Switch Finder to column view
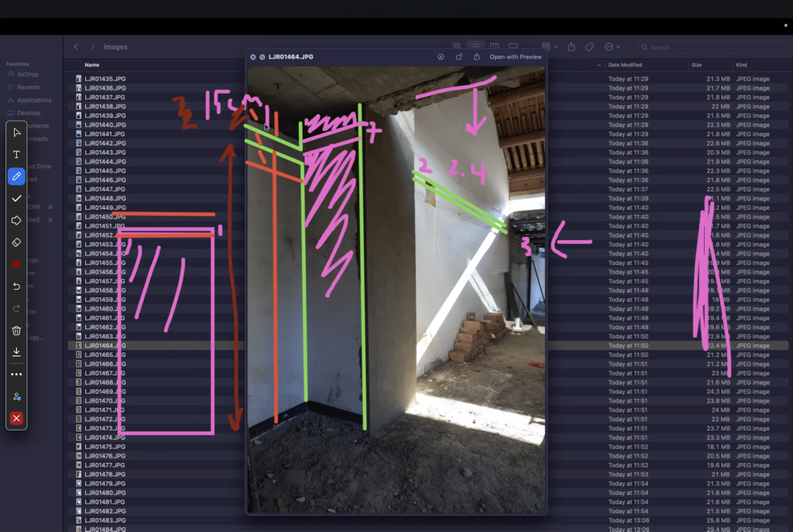Screen dimensions: 793x532 495,47
